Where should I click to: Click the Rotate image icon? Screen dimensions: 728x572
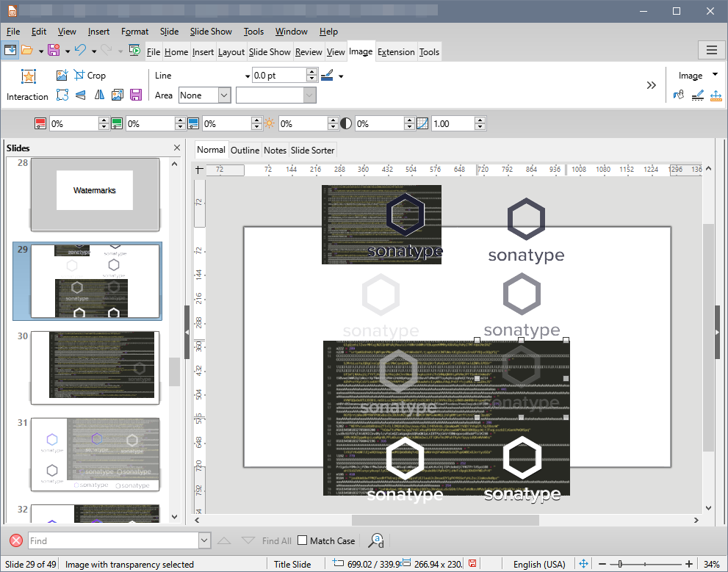62,95
